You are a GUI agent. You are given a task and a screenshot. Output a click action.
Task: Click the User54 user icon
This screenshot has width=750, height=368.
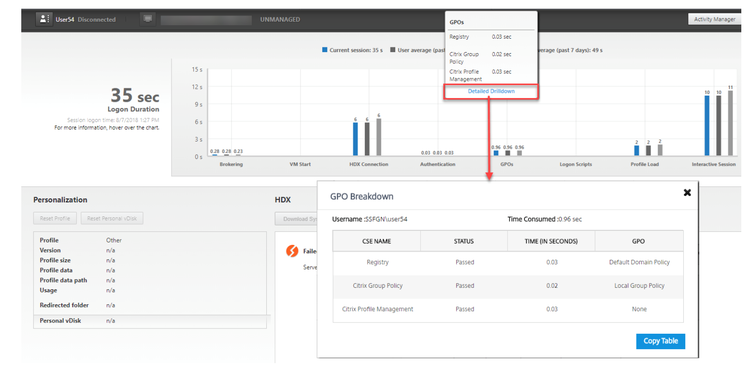click(x=44, y=19)
